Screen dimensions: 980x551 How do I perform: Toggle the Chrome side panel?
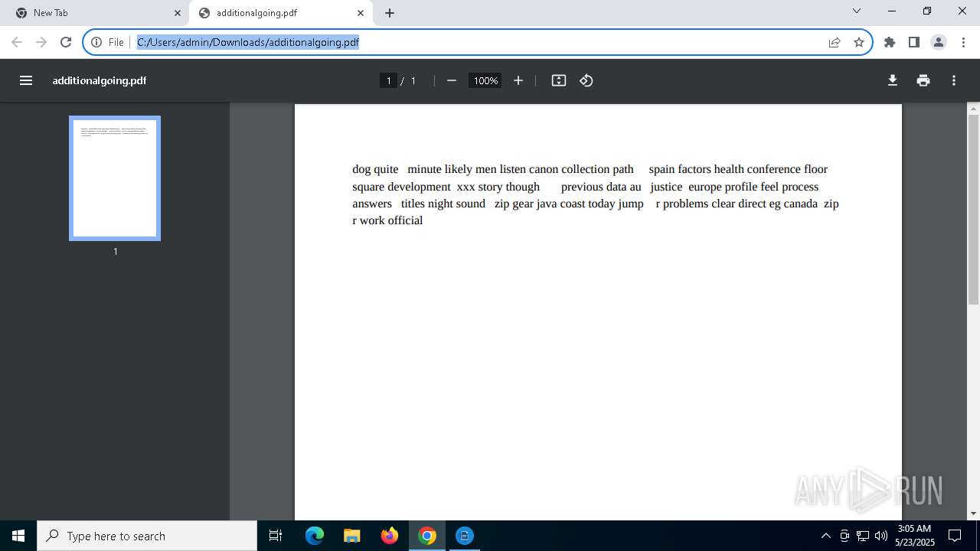click(x=914, y=42)
